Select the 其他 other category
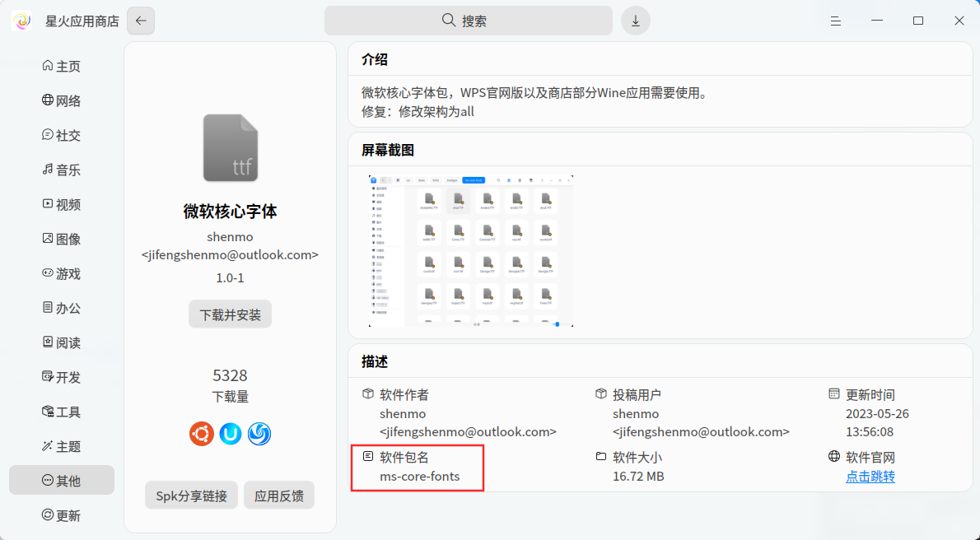The height and width of the screenshot is (540, 980). [61, 481]
